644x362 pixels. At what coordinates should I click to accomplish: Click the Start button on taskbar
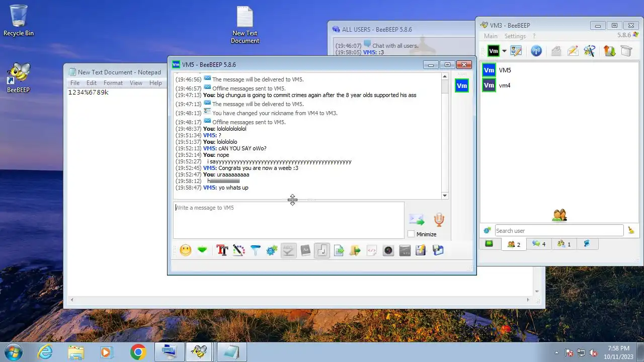click(14, 352)
